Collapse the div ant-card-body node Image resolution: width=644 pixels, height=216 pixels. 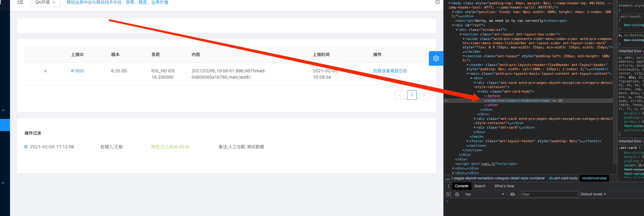pyautogui.click(x=478, y=92)
